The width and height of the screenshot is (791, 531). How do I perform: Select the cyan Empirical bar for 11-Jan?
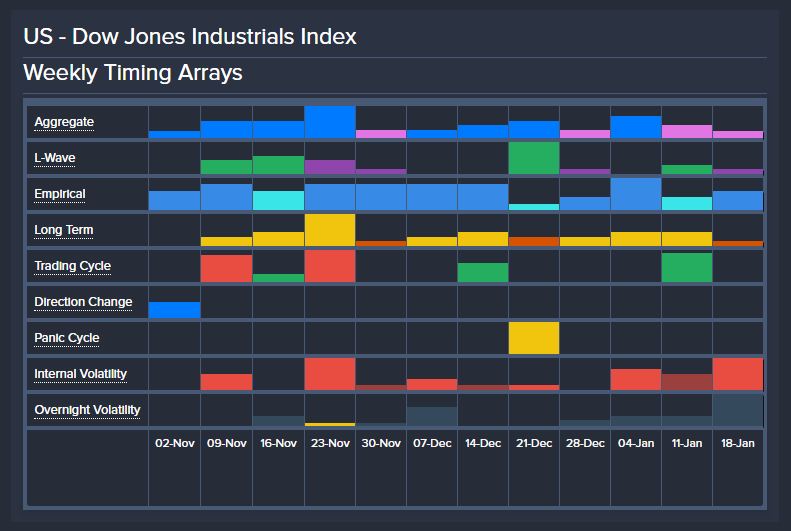coord(687,204)
